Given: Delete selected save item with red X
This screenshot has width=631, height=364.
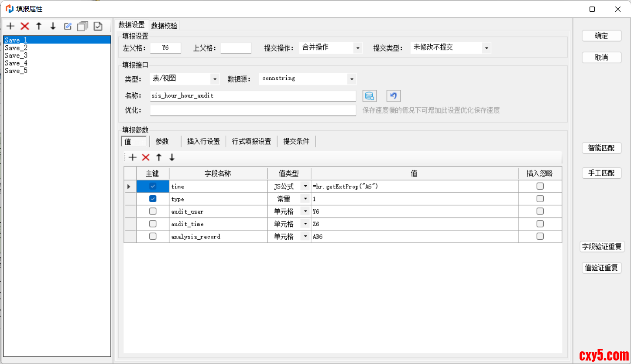Looking at the screenshot, I should [25, 27].
